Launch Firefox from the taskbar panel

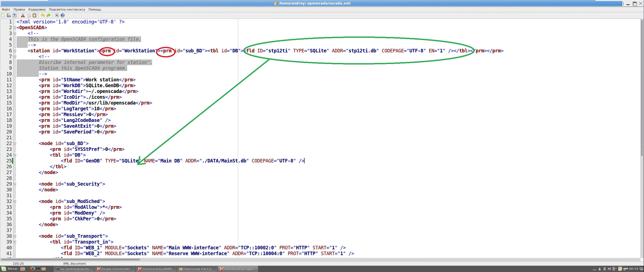point(32,269)
